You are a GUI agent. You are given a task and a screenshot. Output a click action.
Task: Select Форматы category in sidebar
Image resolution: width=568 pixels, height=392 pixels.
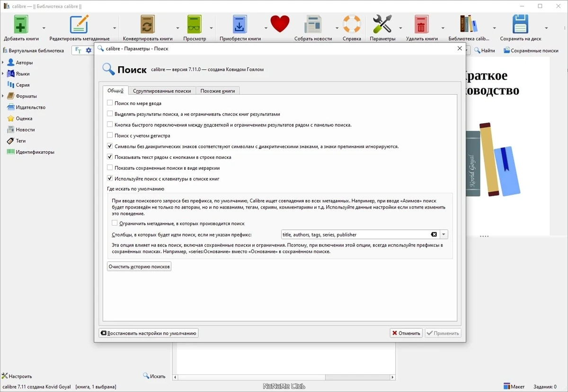(x=21, y=96)
